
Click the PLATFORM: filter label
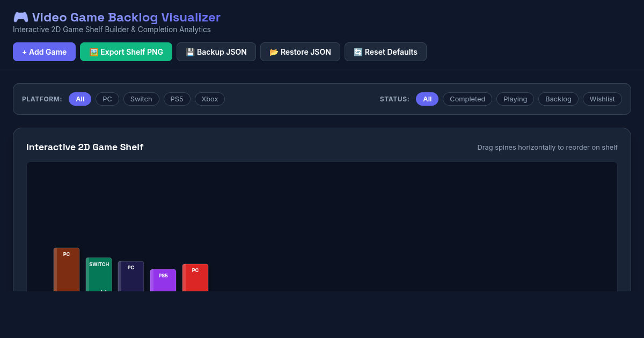[42, 99]
